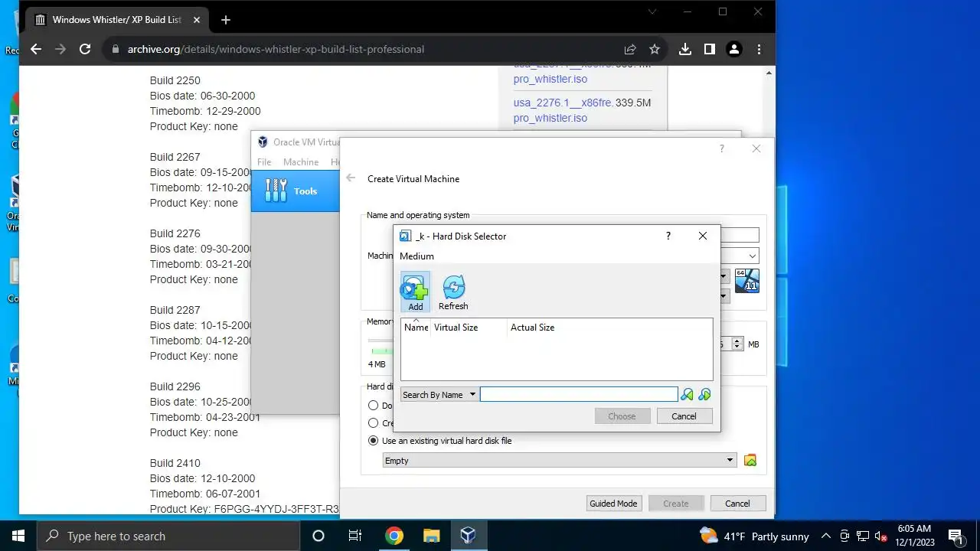This screenshot has width=980, height=551.
Task: Click VirtualBox icon on the taskbar
Action: [468, 536]
